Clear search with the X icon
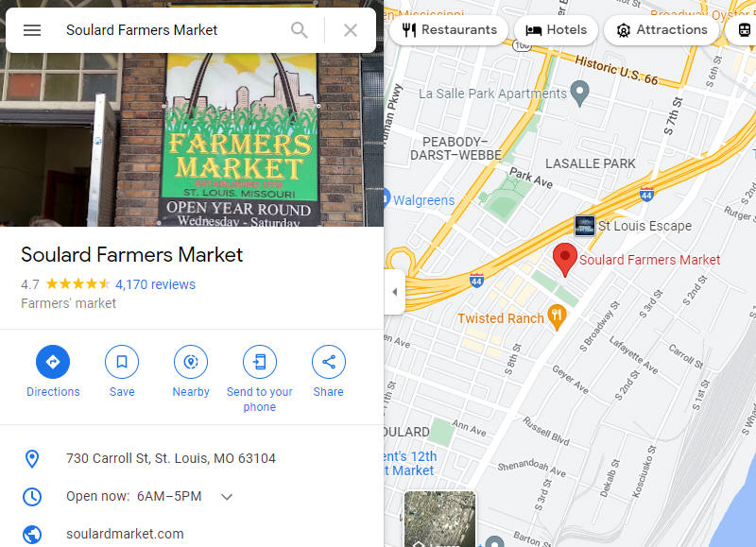The height and width of the screenshot is (547, 756). point(351,30)
